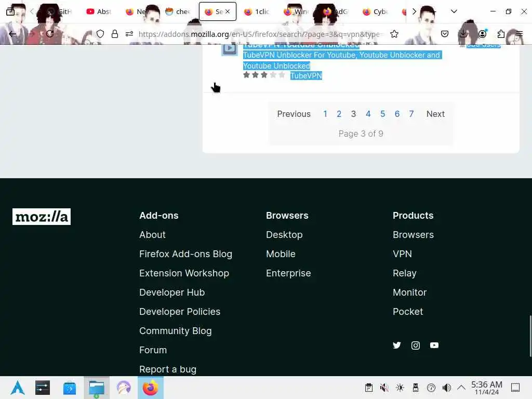
Task: Open Add-ons About link
Action: (152, 235)
